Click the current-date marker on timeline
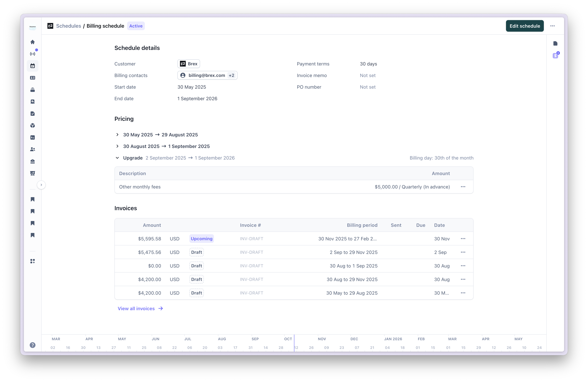The width and height of the screenshot is (588, 382). pyautogui.click(x=294, y=343)
